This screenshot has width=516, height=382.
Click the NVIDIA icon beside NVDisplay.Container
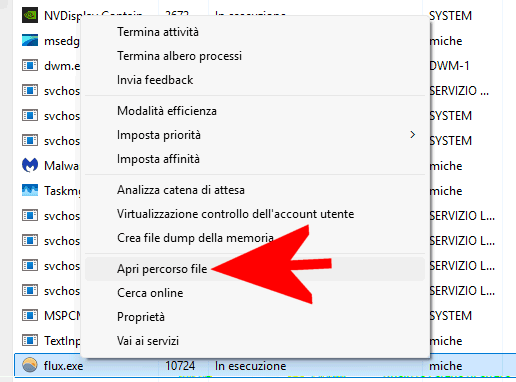30,15
